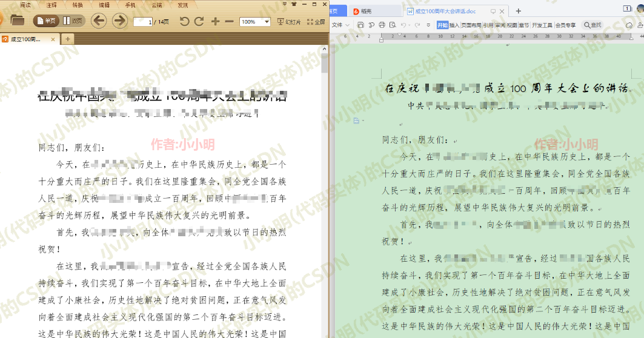Image resolution: width=644 pixels, height=338 pixels.
Task: Undo last action in WPS
Action: point(403,25)
